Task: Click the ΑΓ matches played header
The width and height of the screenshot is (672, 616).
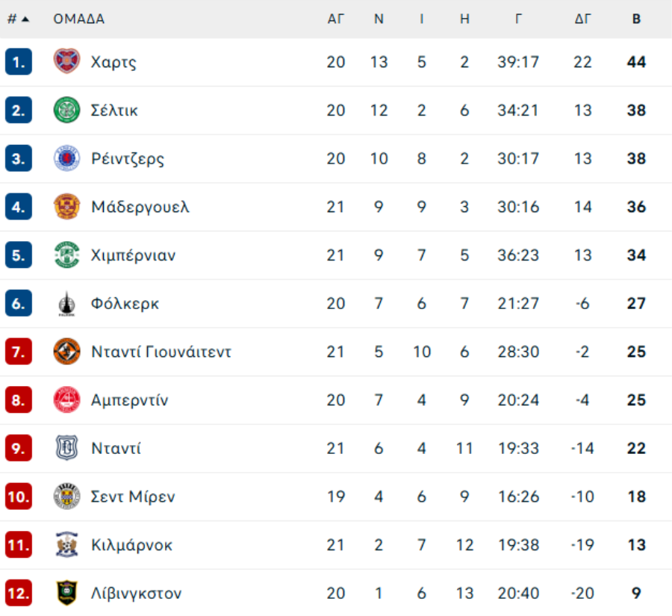Action: 336,19
